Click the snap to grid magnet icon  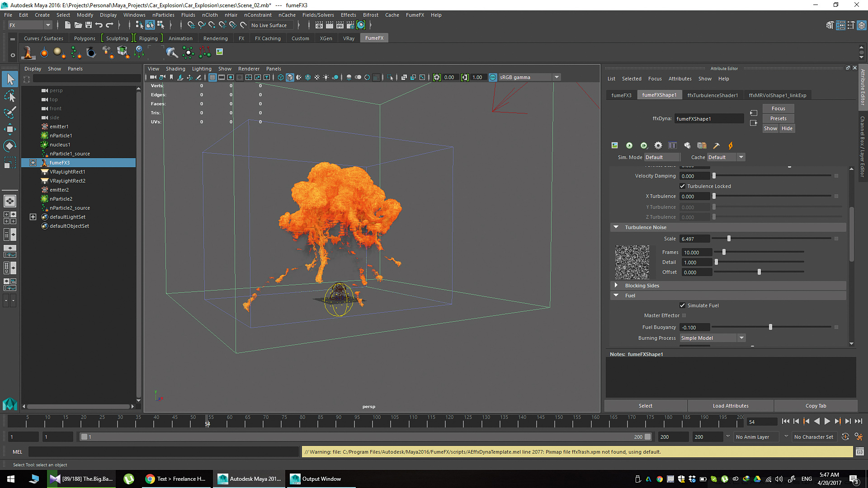coord(191,25)
